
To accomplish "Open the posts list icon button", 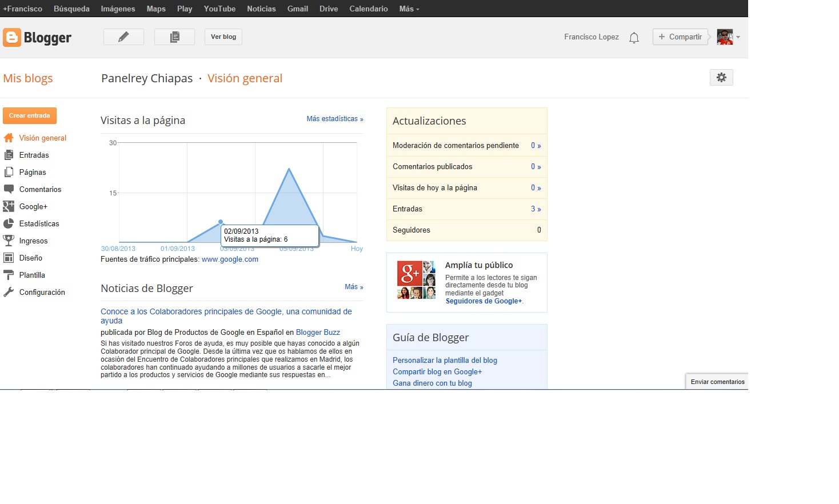I will [x=175, y=37].
